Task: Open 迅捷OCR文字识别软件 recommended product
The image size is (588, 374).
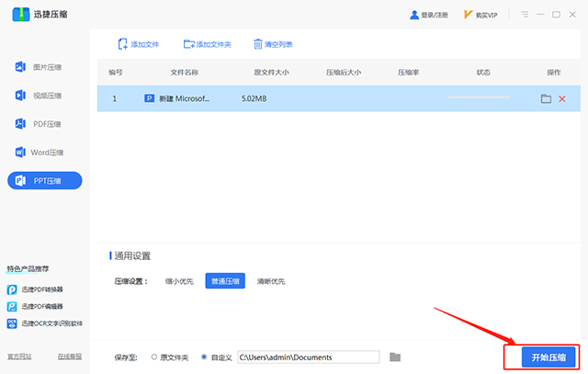Action: [x=45, y=323]
